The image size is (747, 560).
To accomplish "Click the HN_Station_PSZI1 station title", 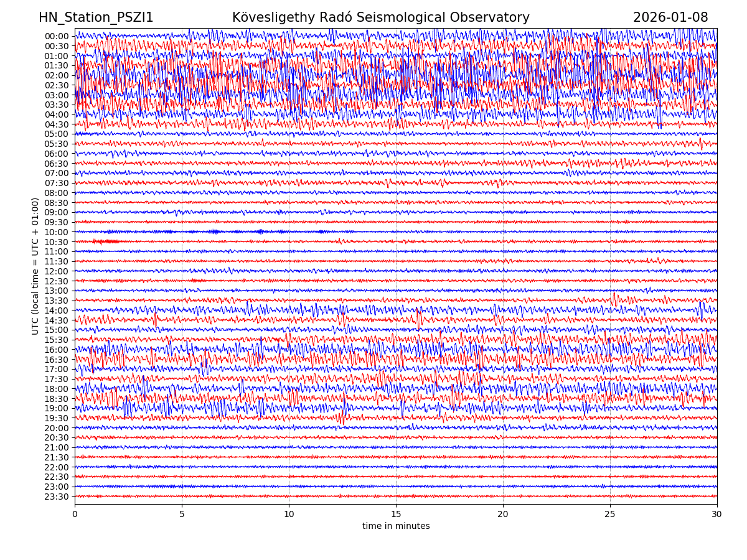I will [x=96, y=17].
